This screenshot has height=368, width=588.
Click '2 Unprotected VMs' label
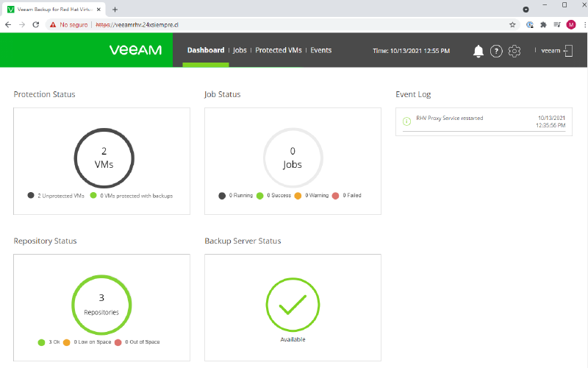point(61,196)
